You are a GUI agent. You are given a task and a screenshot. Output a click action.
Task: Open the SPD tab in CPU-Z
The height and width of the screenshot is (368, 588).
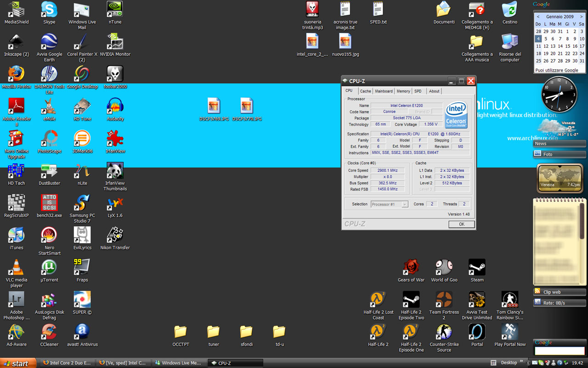click(418, 91)
